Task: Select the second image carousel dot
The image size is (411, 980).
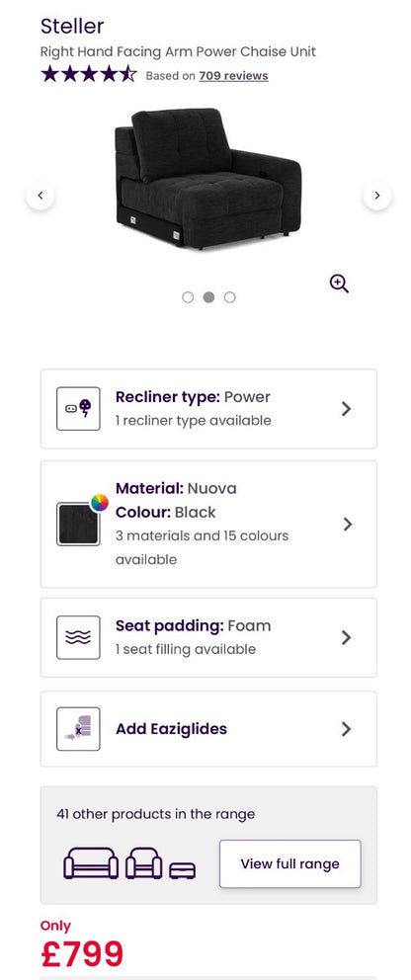Action: tap(208, 297)
